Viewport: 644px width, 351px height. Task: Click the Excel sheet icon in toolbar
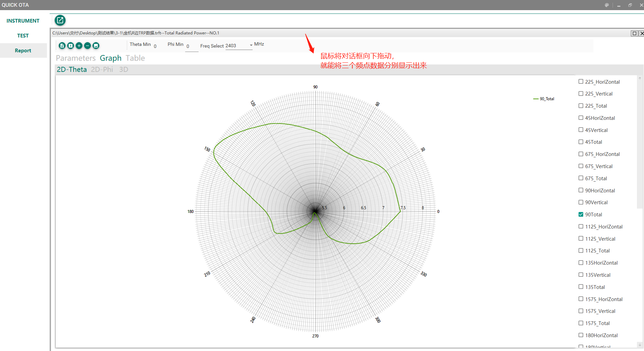[x=71, y=46]
